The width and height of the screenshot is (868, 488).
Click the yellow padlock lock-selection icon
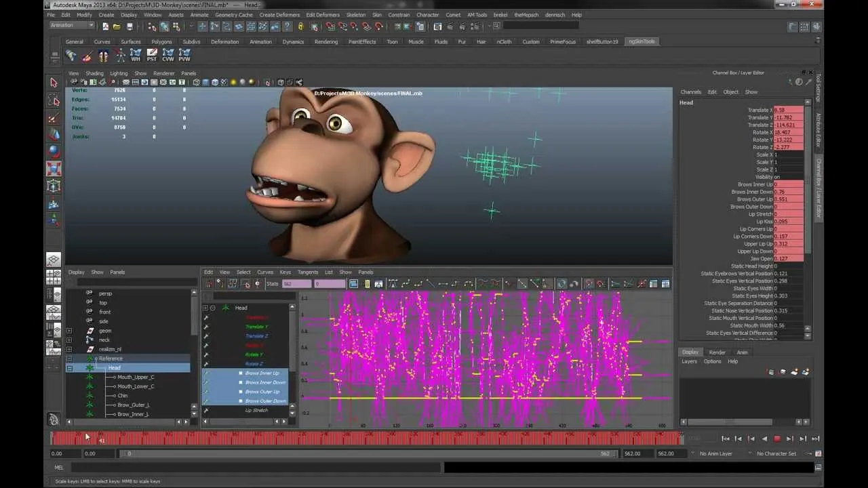pos(301,26)
